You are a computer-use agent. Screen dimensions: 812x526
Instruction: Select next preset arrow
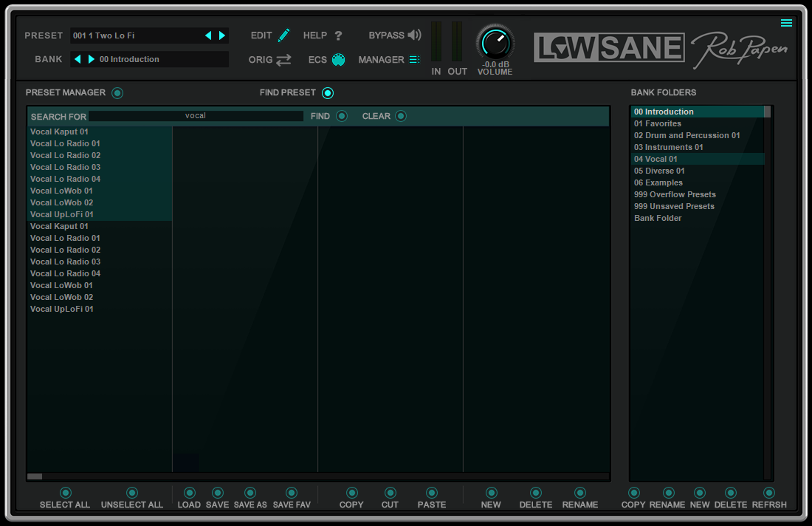[222, 35]
